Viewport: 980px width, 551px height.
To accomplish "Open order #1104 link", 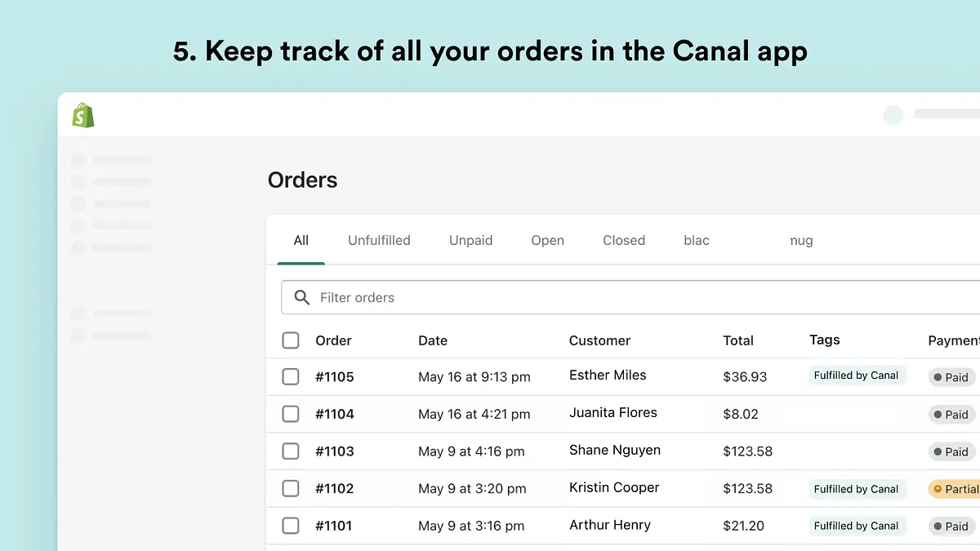I will tap(335, 414).
